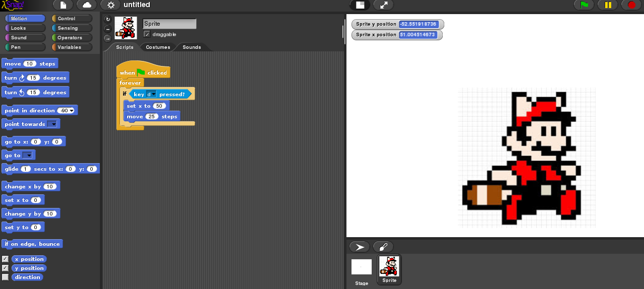Click the change x by block value

(x=49, y=187)
